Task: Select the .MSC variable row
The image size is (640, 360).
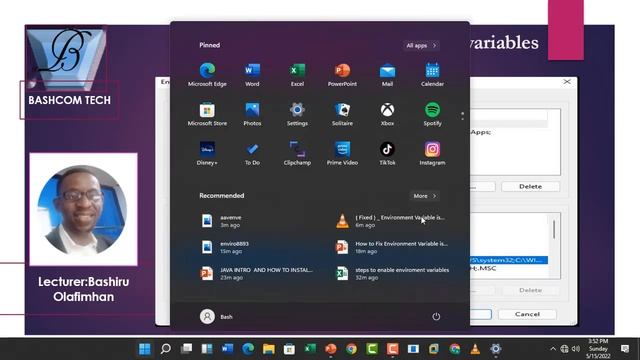Action: point(509,268)
